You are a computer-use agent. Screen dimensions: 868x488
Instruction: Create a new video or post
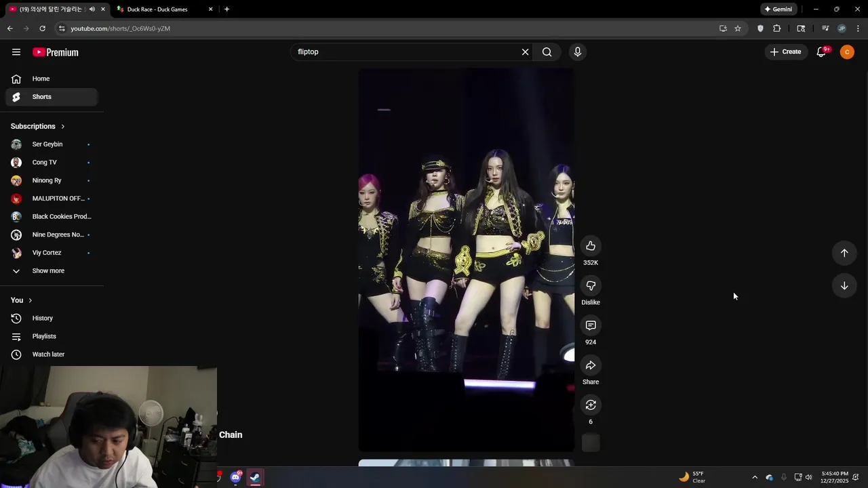(x=786, y=52)
